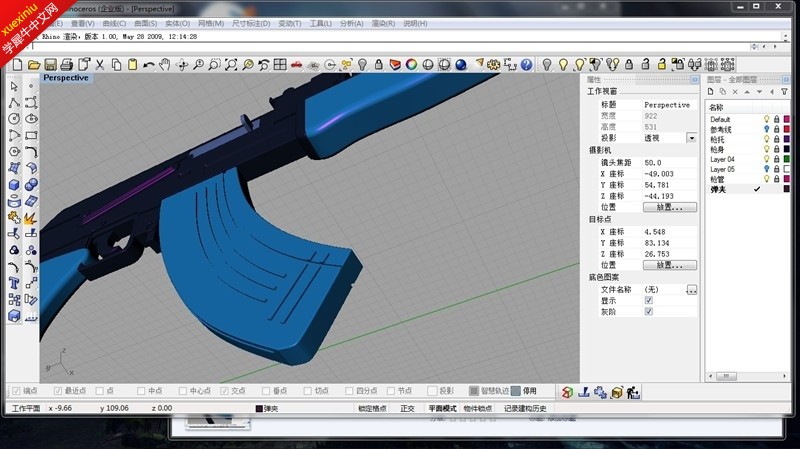Enable the 垂点 object snap checkbox
This screenshot has width=800, height=449.
pyautogui.click(x=266, y=391)
